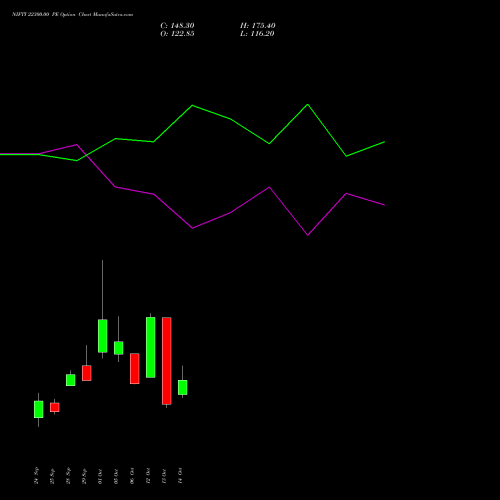Click the chart title text at top left
Image resolution: width=500 pixels, height=500 pixels.
point(72,14)
